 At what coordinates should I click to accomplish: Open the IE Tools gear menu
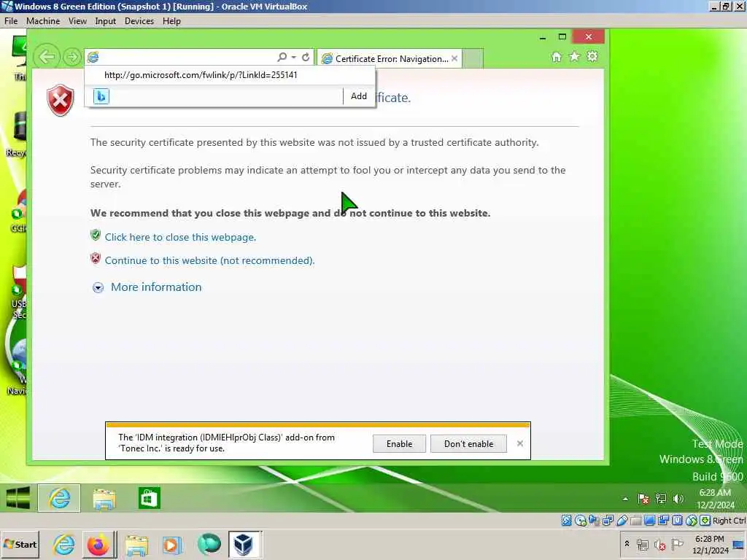(592, 57)
